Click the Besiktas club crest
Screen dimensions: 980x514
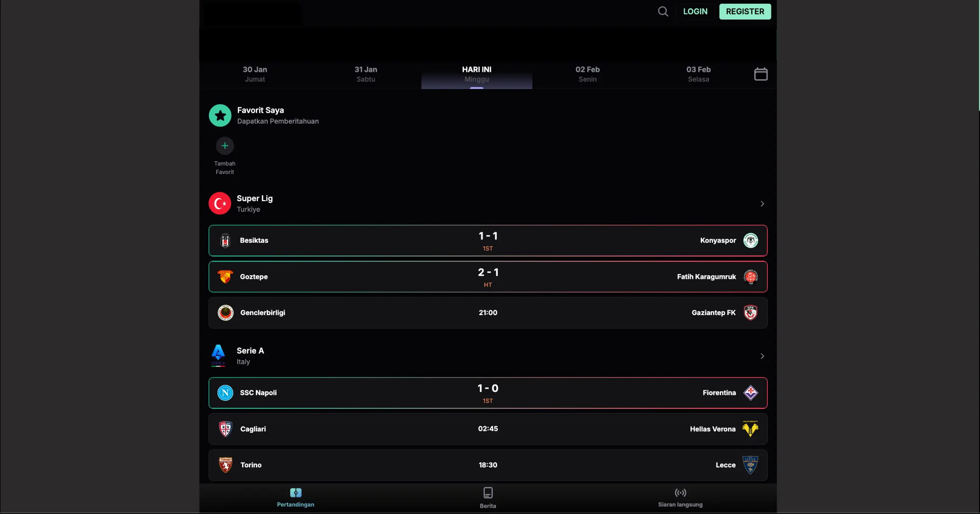(225, 241)
